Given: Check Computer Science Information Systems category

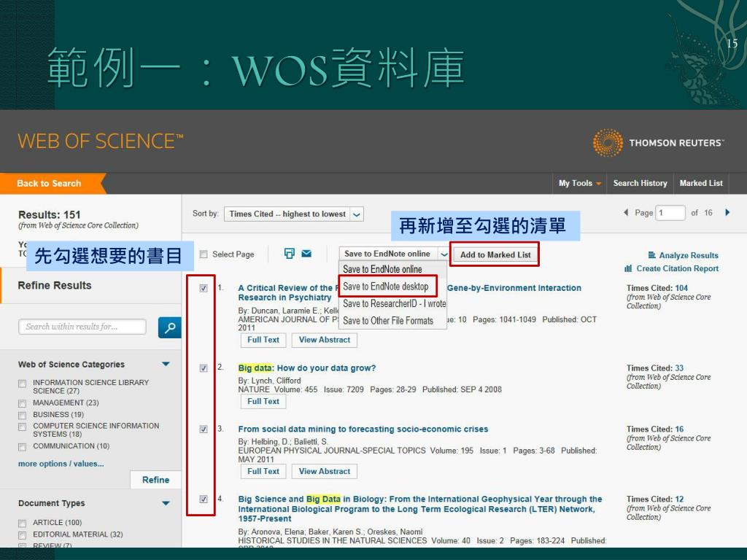Looking at the screenshot, I should click(x=22, y=427).
